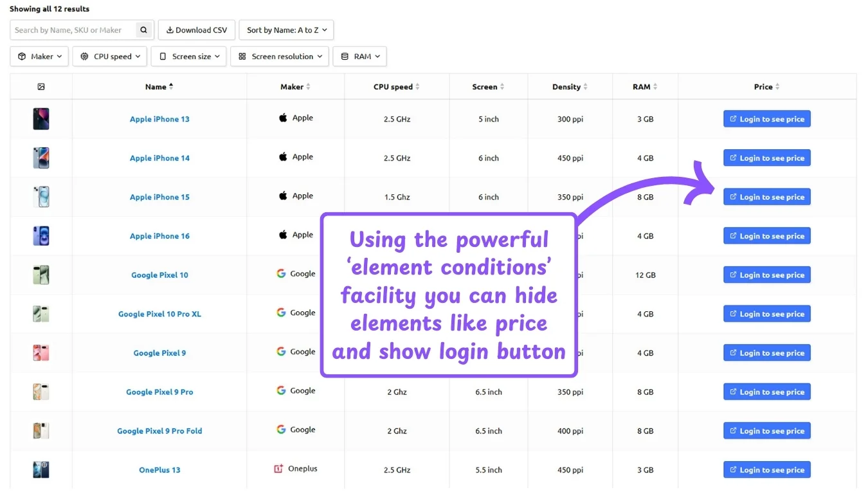Open the OnePlus 13 product link
Screen dimensions: 868x492
(x=159, y=470)
